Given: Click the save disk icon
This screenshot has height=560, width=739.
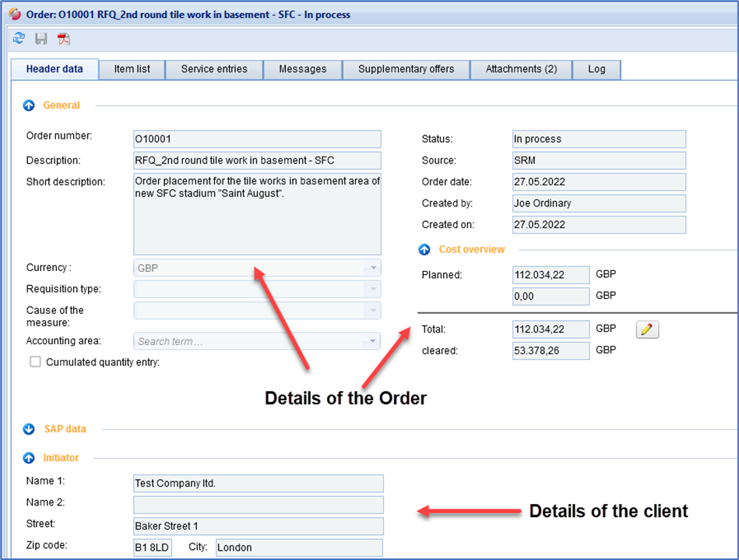Looking at the screenshot, I should click(x=40, y=38).
